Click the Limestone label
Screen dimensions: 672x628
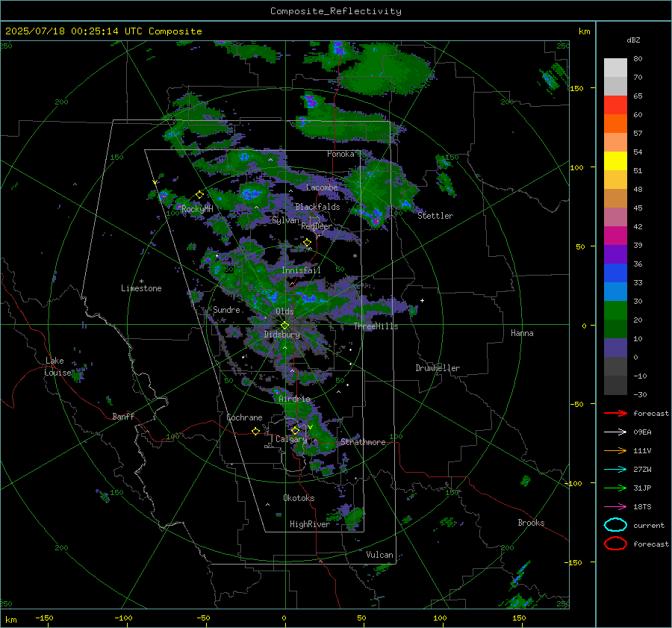pos(141,288)
